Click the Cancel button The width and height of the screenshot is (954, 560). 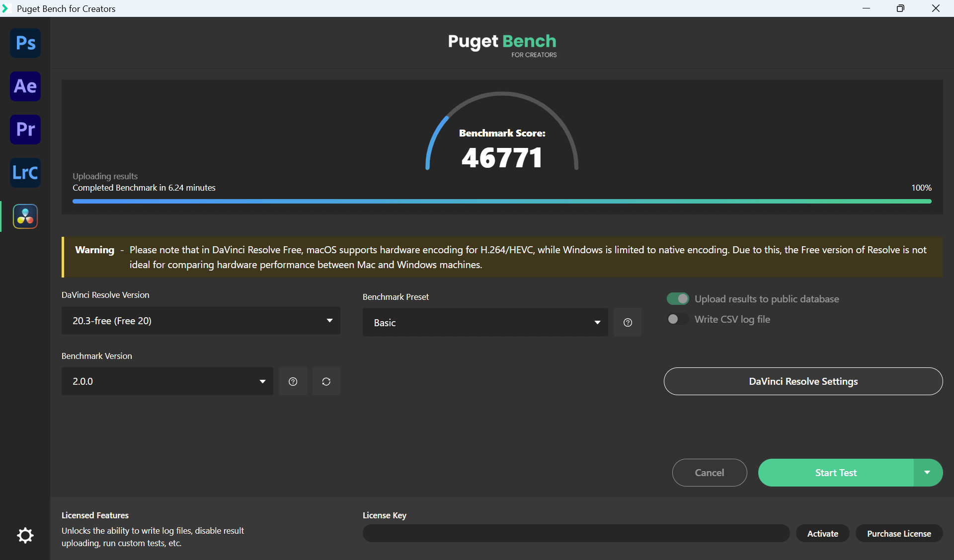pyautogui.click(x=709, y=473)
